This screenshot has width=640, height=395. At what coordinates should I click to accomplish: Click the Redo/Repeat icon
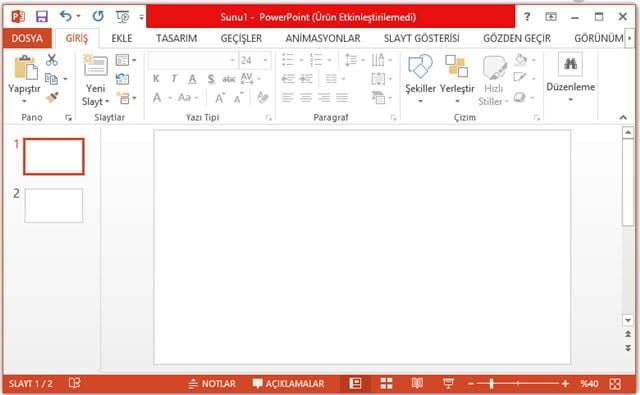[x=98, y=16]
